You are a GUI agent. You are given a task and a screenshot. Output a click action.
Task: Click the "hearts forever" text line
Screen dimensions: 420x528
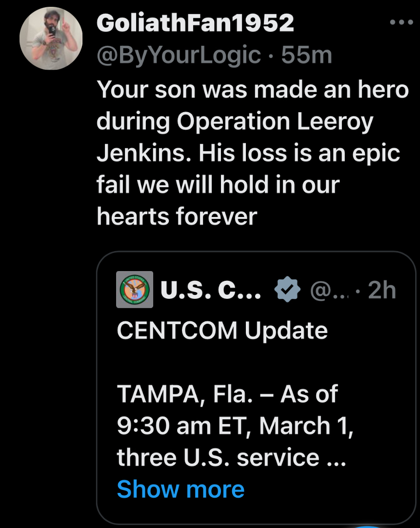[x=177, y=216]
